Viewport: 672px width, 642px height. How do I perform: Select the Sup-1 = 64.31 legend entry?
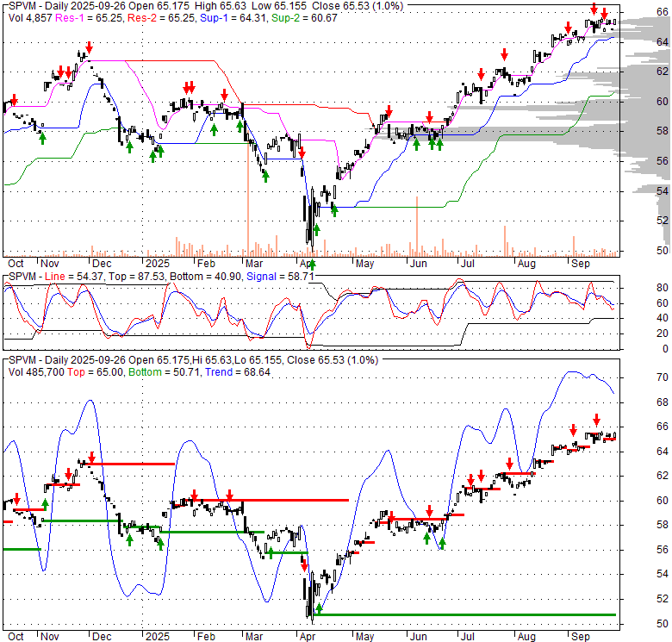click(233, 18)
